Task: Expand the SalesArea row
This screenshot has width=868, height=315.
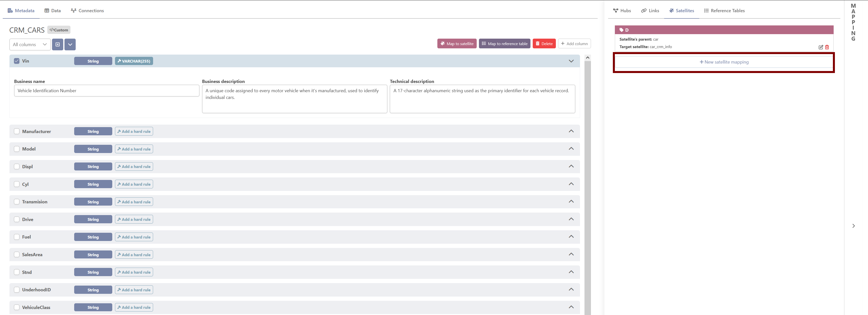Action: tap(571, 254)
